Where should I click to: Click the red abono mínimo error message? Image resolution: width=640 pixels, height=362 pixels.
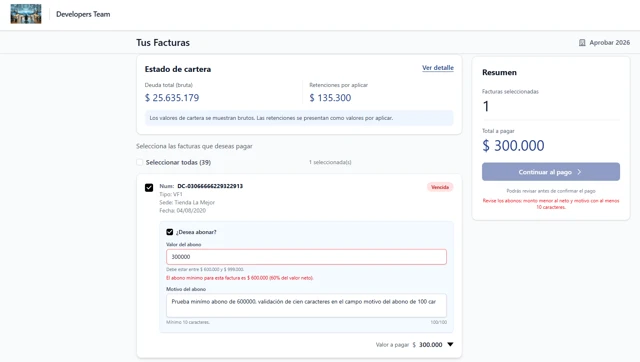240,278
